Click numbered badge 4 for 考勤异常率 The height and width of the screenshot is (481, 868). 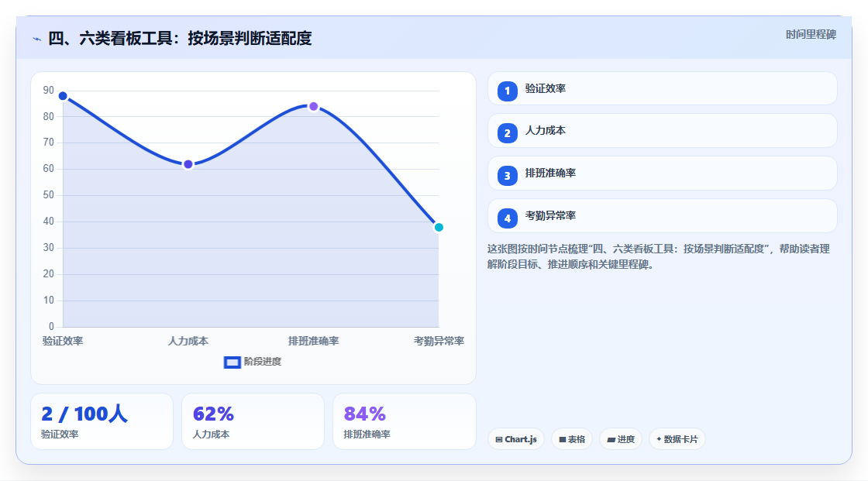tap(507, 218)
